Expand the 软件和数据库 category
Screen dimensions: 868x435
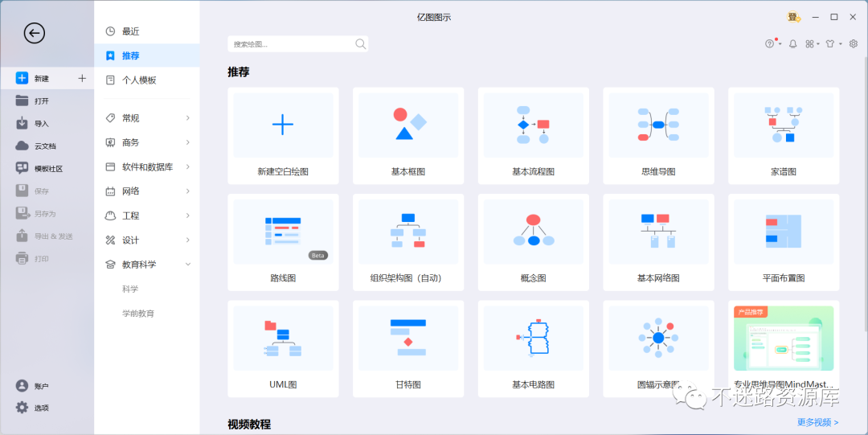(147, 166)
